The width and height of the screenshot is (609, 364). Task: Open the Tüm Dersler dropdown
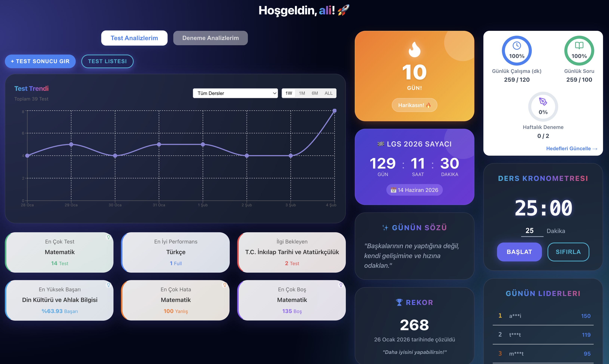pos(235,93)
